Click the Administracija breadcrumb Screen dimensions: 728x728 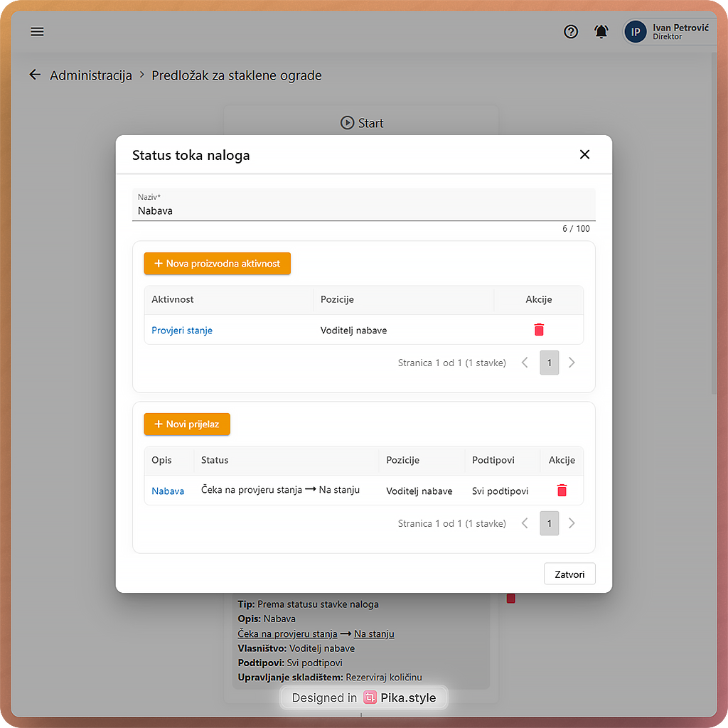91,75
